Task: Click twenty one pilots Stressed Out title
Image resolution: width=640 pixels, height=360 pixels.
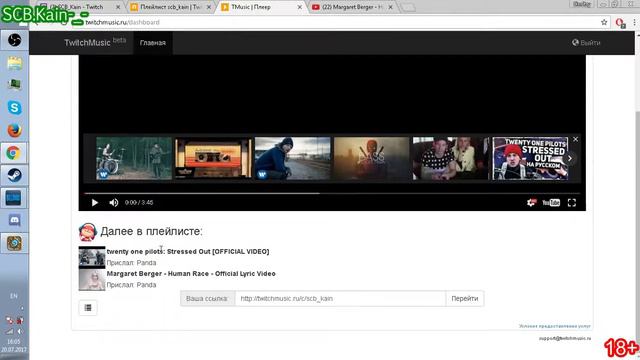Action: click(x=188, y=251)
